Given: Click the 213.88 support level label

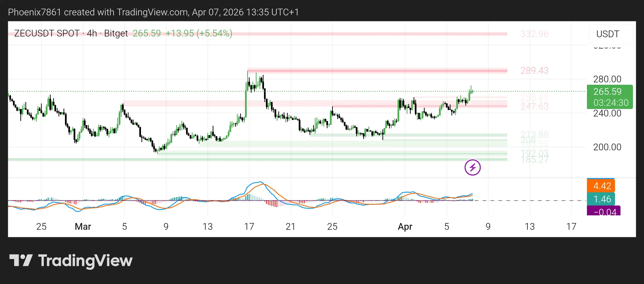Looking at the screenshot, I should tap(534, 134).
